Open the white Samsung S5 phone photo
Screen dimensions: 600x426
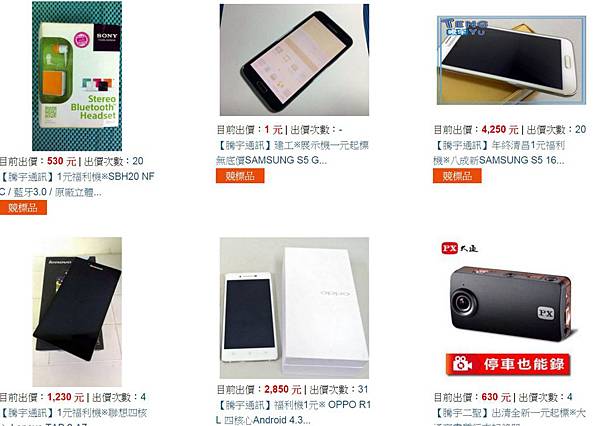point(511,60)
